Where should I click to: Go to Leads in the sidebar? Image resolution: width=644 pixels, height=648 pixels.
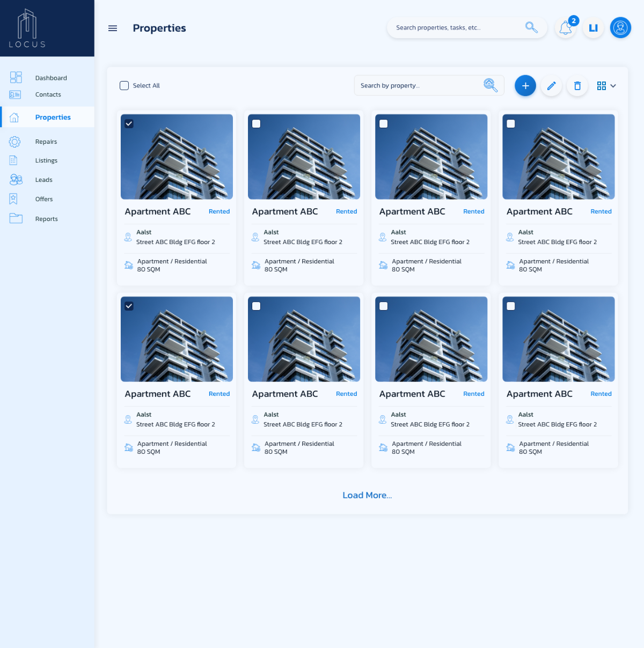click(44, 180)
